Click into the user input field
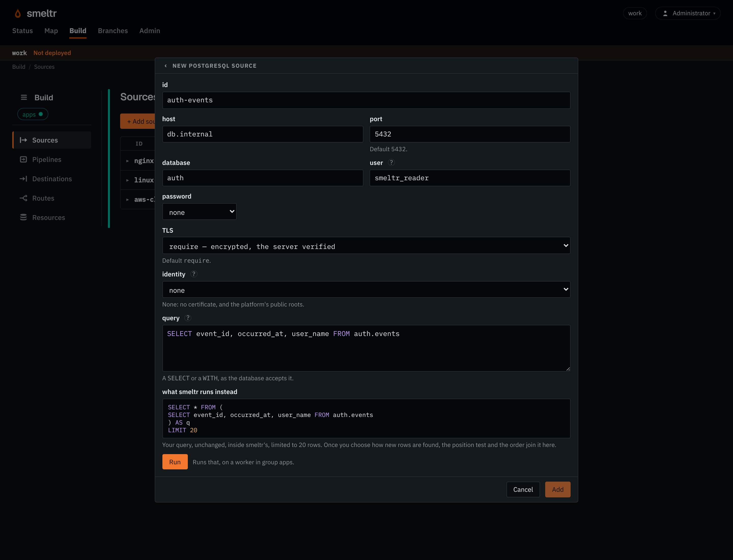This screenshot has width=733, height=560. pyautogui.click(x=470, y=178)
